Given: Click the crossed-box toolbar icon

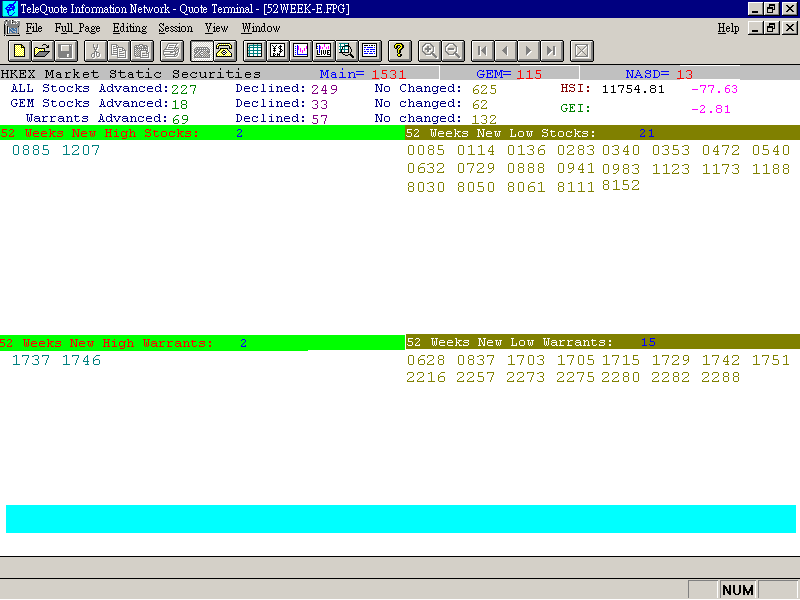Looking at the screenshot, I should [x=582, y=51].
